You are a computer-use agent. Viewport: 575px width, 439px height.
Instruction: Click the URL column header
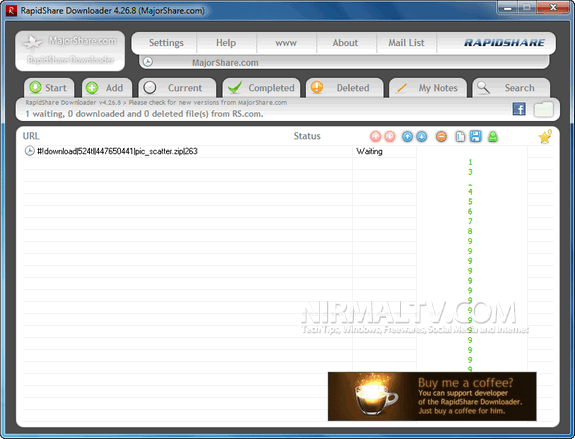point(31,136)
